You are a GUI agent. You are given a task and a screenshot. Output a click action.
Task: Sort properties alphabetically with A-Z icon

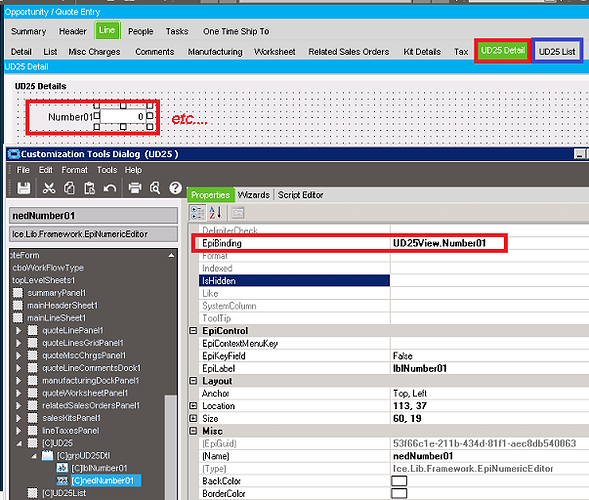[216, 213]
